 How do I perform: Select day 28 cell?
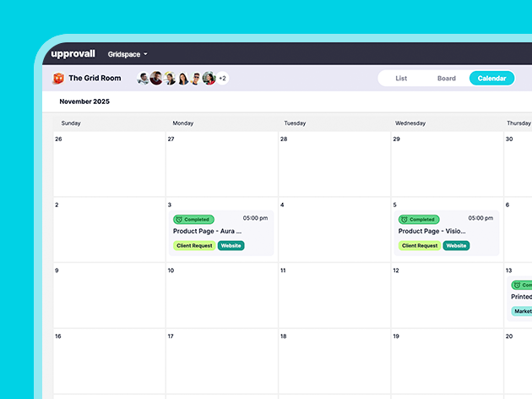pos(334,164)
